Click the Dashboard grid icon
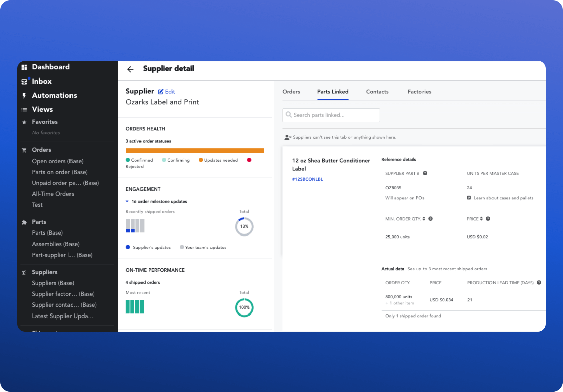 click(x=24, y=67)
